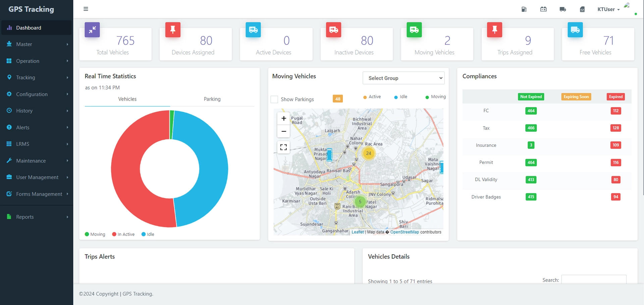Click the truck icon in top bar

563,9
